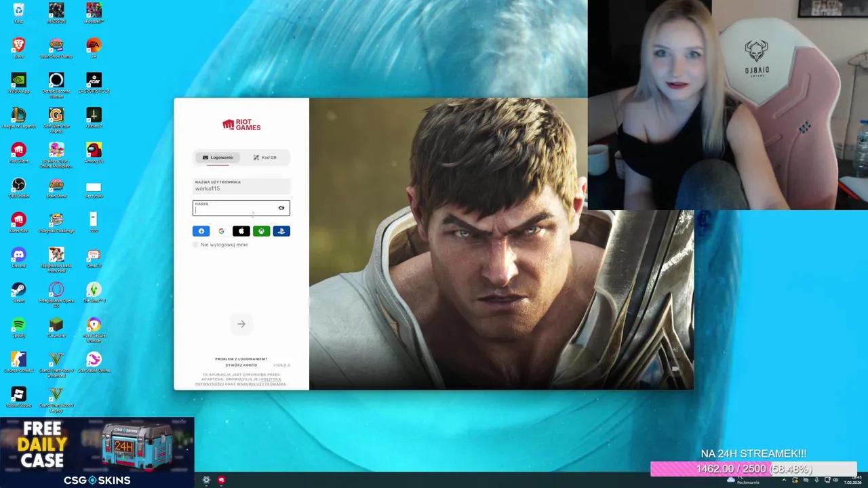Launch Discord from the desktop
Viewport: 868px width, 488px height.
[18, 258]
